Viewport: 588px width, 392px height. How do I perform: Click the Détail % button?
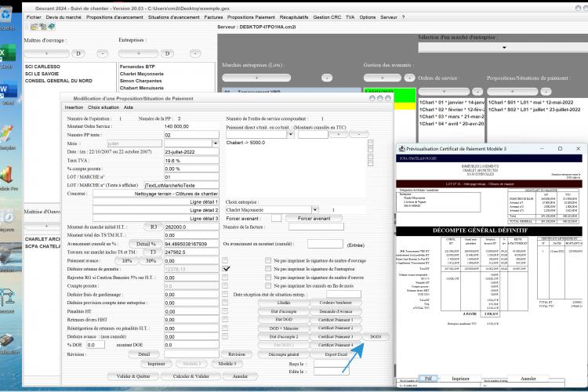[146, 244]
